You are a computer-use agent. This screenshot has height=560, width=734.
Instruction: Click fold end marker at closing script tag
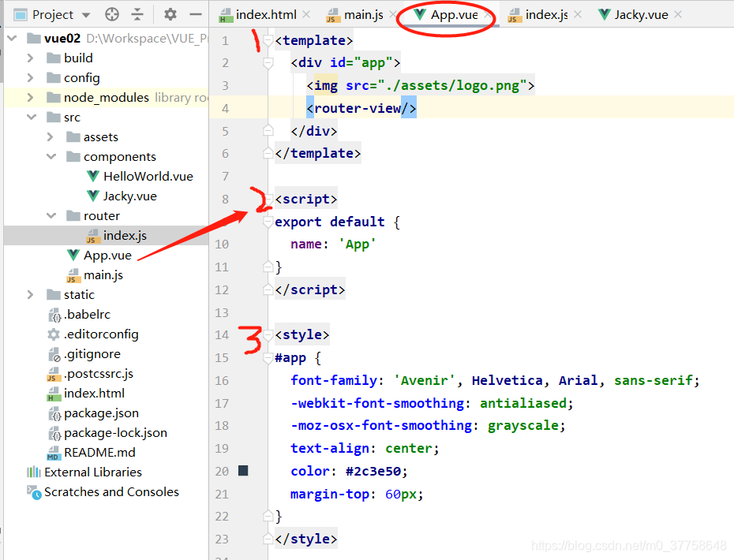(268, 289)
